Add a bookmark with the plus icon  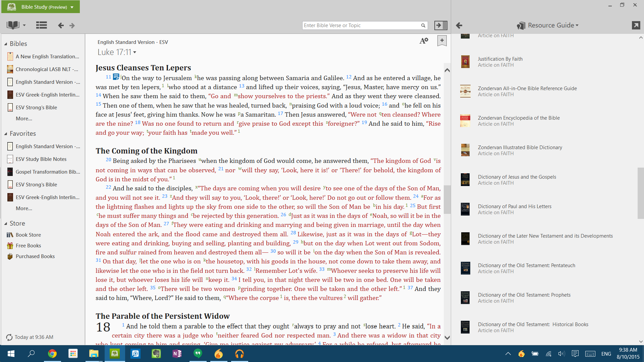click(x=442, y=41)
